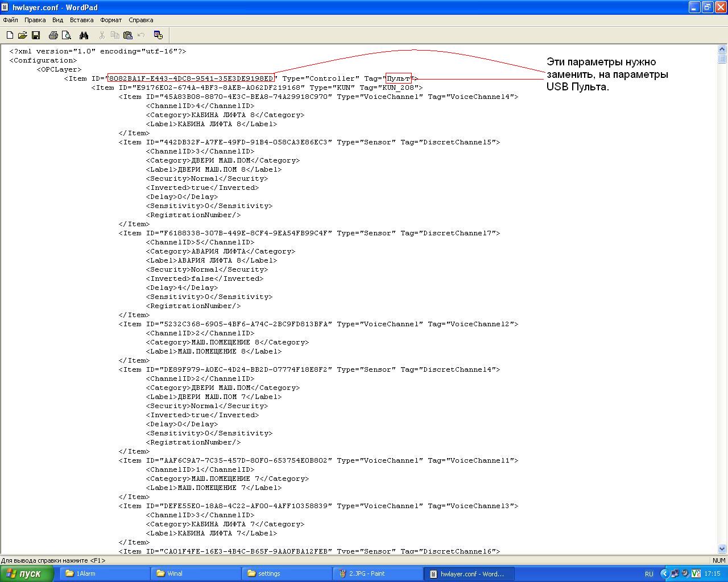The width and height of the screenshot is (728, 582).
Task: Open the Справка menu
Action: (x=140, y=20)
